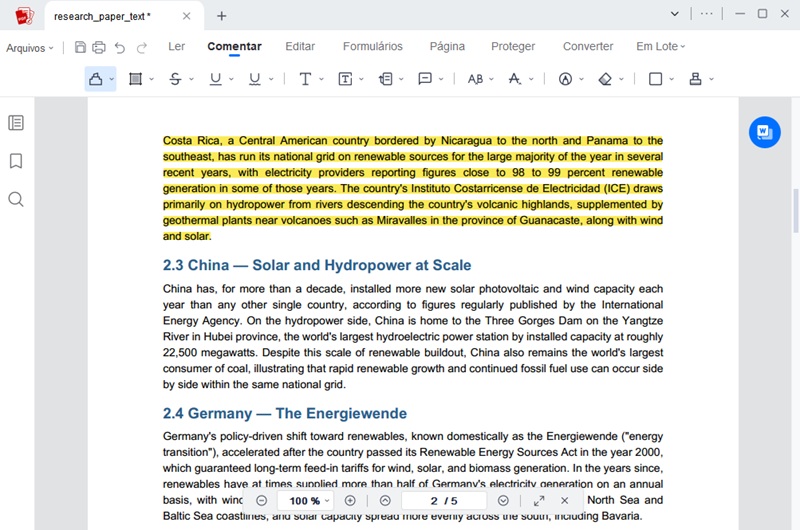800x530 pixels.
Task: Select the insert text caret tool
Action: point(515,79)
